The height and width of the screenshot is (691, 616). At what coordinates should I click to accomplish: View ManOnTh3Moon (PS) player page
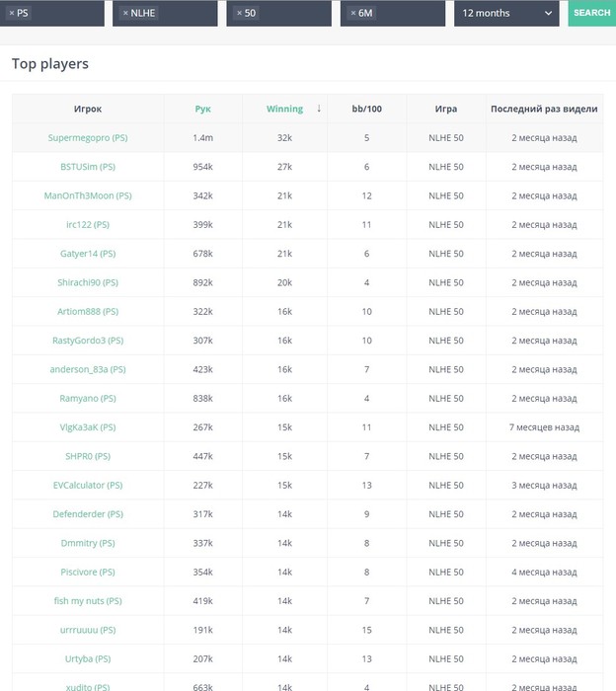pos(88,195)
